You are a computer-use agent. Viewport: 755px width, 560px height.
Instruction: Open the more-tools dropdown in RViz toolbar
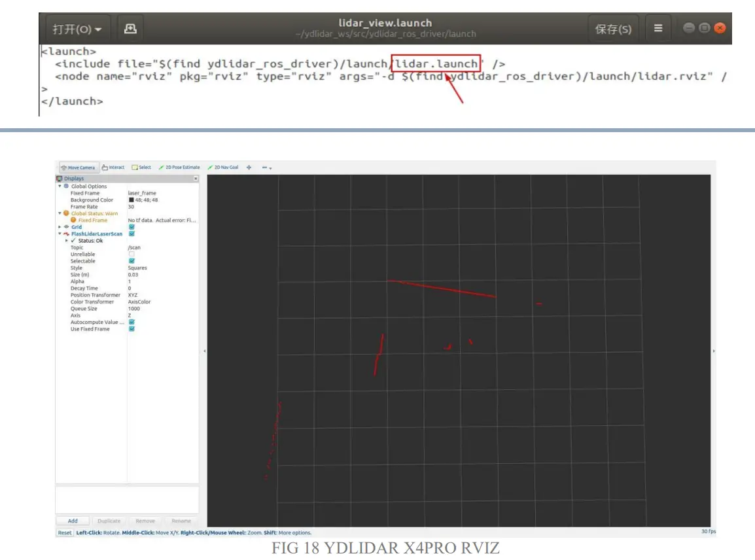click(x=265, y=167)
